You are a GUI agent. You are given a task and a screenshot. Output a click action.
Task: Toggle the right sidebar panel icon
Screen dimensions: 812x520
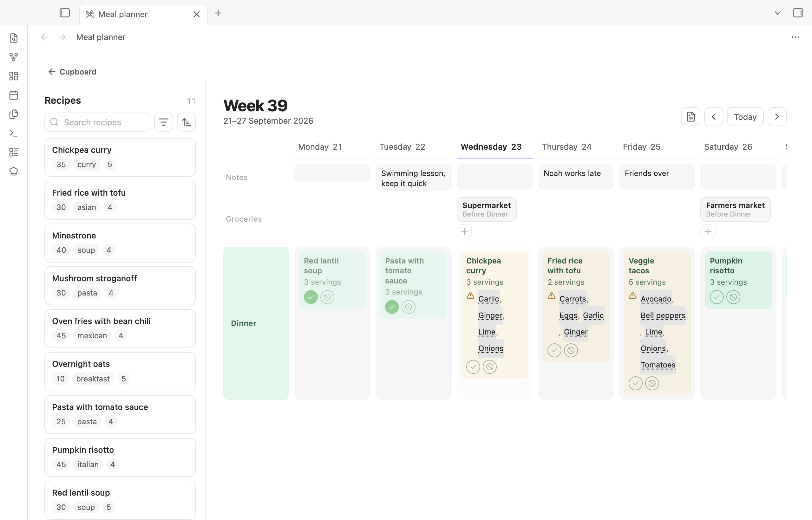(x=798, y=13)
